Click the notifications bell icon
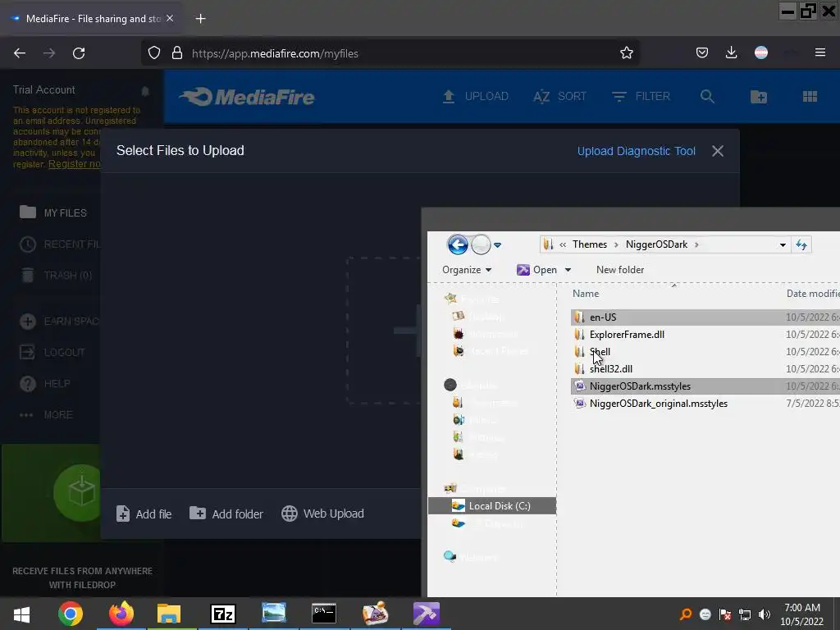The height and width of the screenshot is (630, 840). pyautogui.click(x=145, y=91)
